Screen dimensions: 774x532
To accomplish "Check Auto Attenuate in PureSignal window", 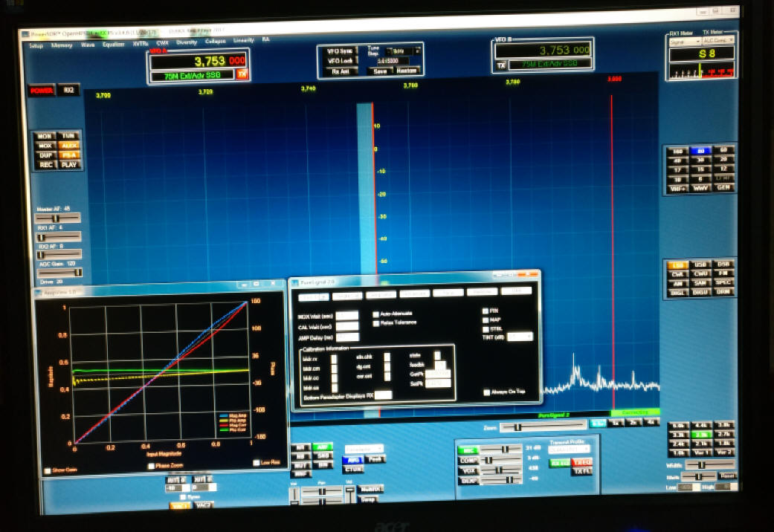I will [375, 314].
